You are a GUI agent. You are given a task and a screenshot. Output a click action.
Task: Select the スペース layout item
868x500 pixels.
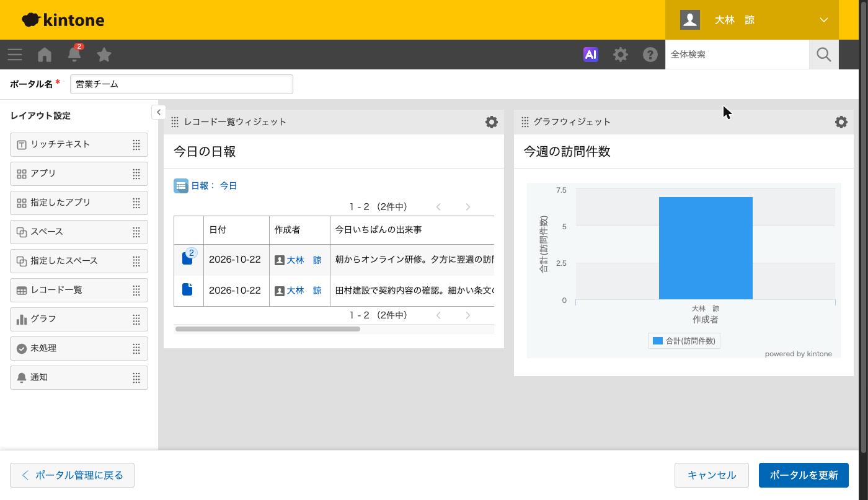(x=79, y=232)
